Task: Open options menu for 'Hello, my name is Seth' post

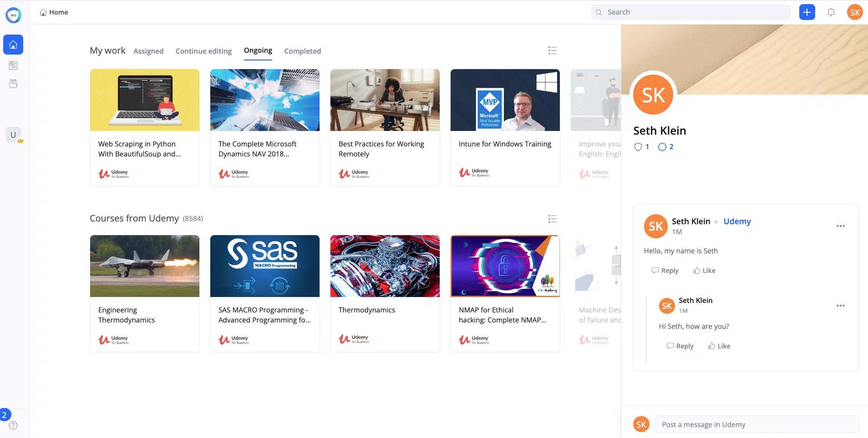Action: pyautogui.click(x=841, y=226)
